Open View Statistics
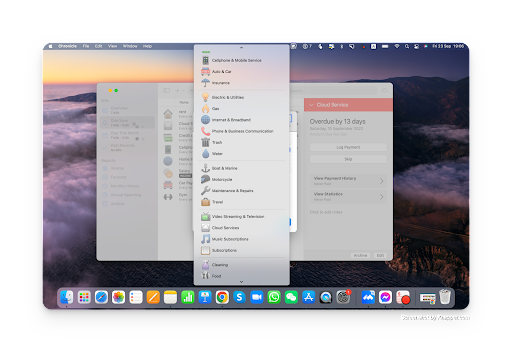This screenshot has width=512, height=363. point(348,196)
